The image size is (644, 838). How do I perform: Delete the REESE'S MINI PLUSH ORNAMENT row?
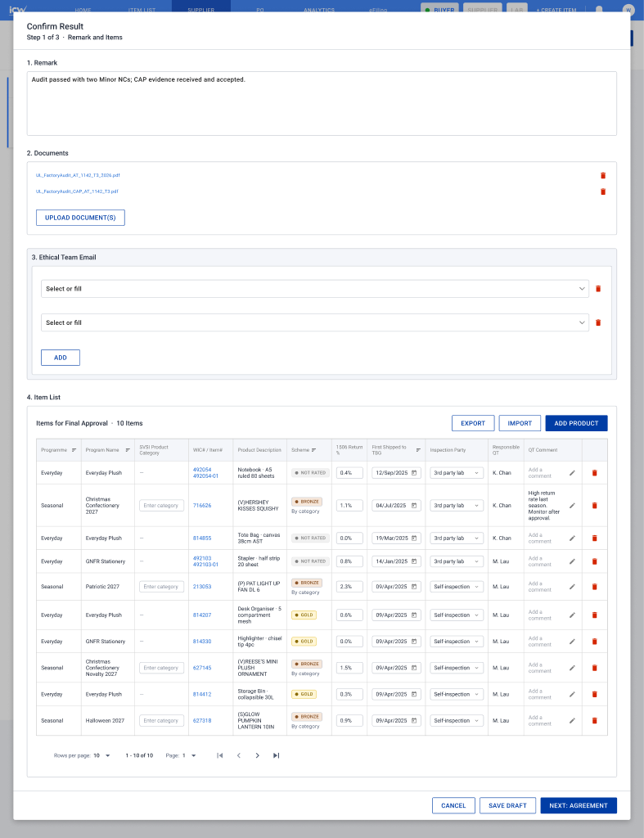594,668
